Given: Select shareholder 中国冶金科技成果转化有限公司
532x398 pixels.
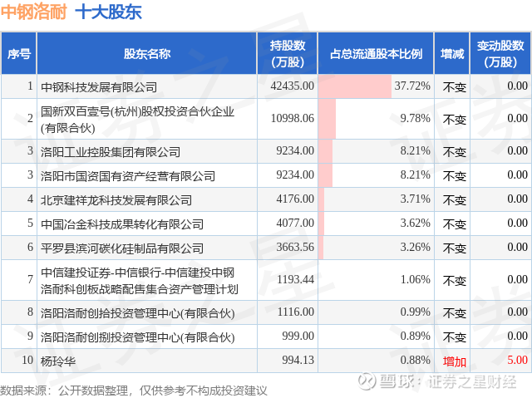Looking at the screenshot, I should [x=122, y=224].
